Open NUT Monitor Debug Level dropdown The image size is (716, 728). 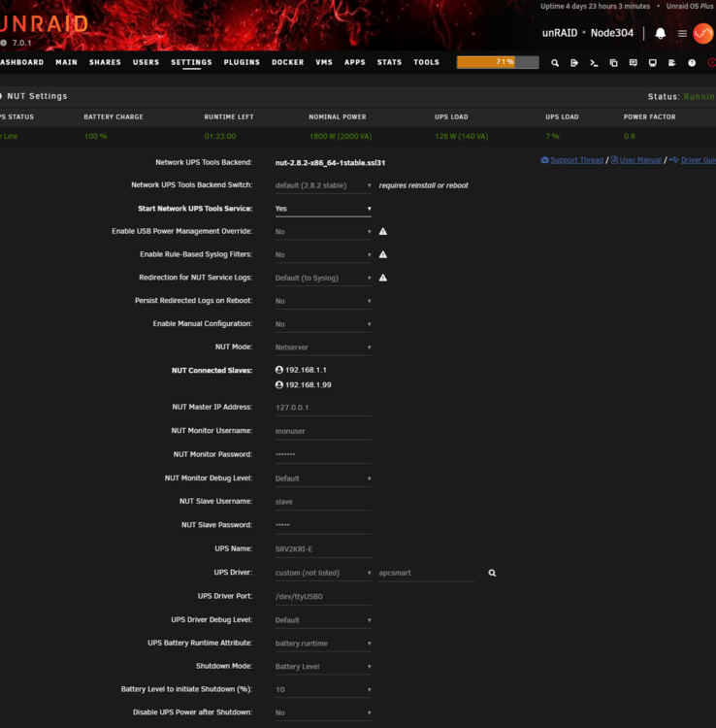click(x=323, y=479)
